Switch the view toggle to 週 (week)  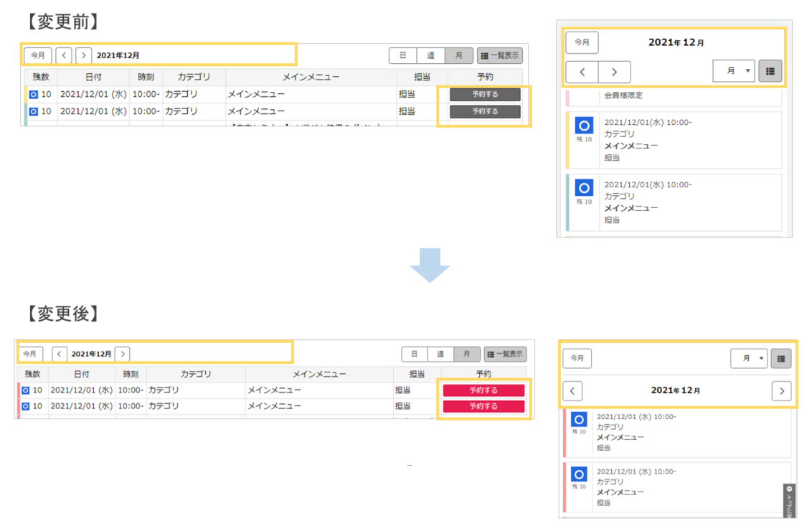coord(430,55)
